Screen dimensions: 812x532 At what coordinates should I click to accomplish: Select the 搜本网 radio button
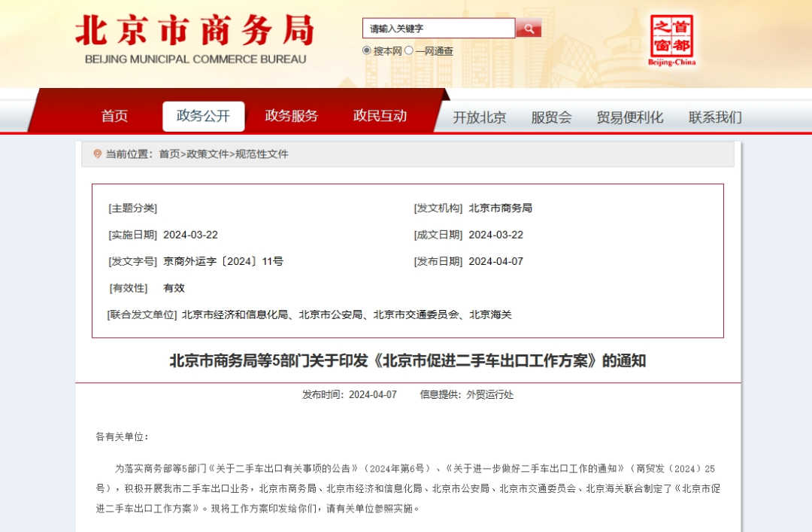[367, 51]
